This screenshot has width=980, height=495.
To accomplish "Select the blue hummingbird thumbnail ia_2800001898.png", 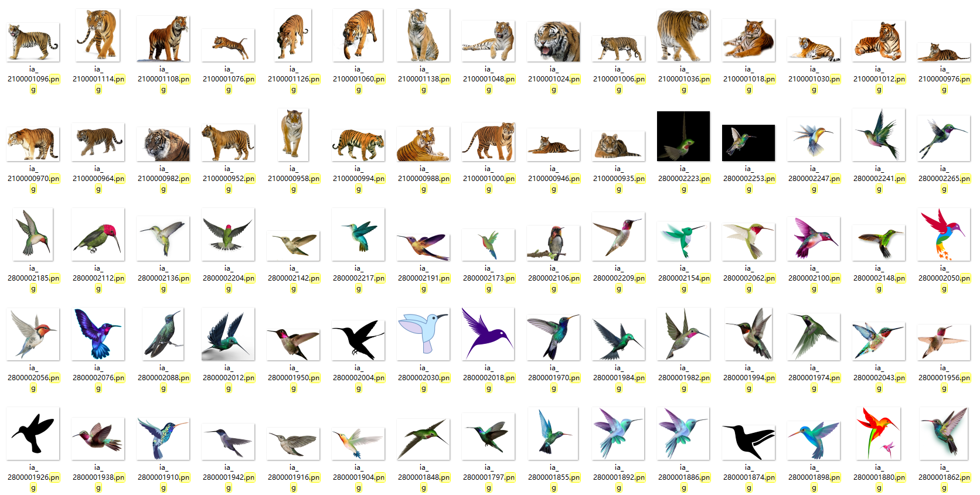I will click(x=814, y=440).
